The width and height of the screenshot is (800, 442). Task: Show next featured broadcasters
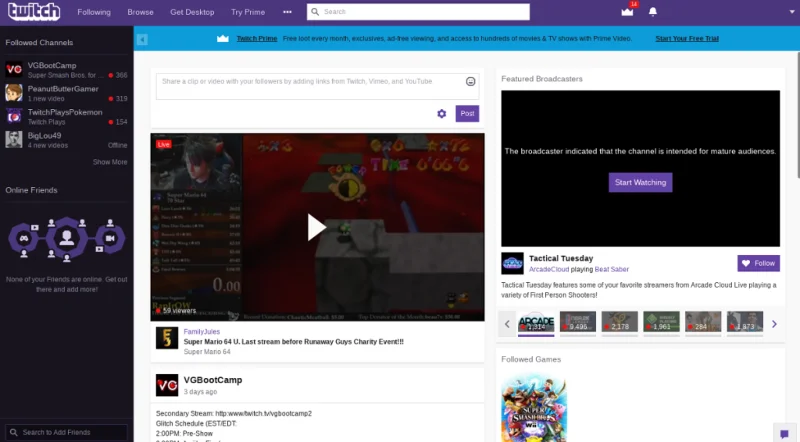click(774, 324)
